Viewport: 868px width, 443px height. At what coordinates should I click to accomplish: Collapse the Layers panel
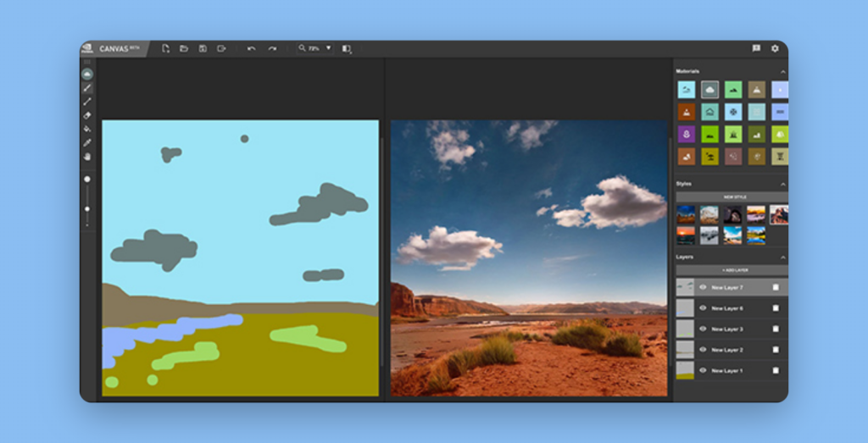(782, 257)
